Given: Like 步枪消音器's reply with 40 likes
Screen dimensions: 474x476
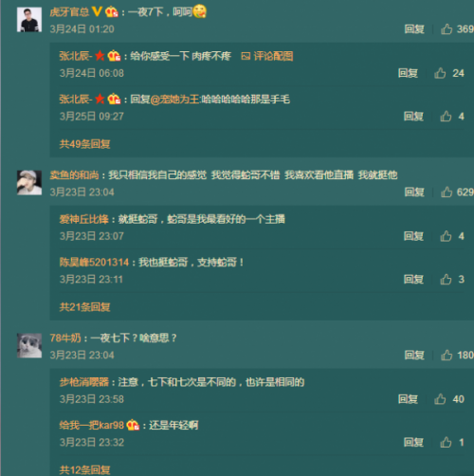Looking at the screenshot, I should [x=440, y=399].
